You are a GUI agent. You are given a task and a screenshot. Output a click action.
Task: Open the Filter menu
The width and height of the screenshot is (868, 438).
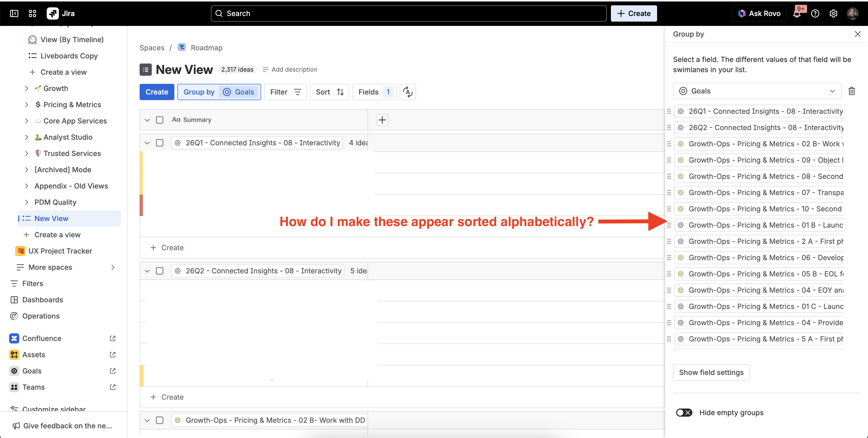[286, 92]
